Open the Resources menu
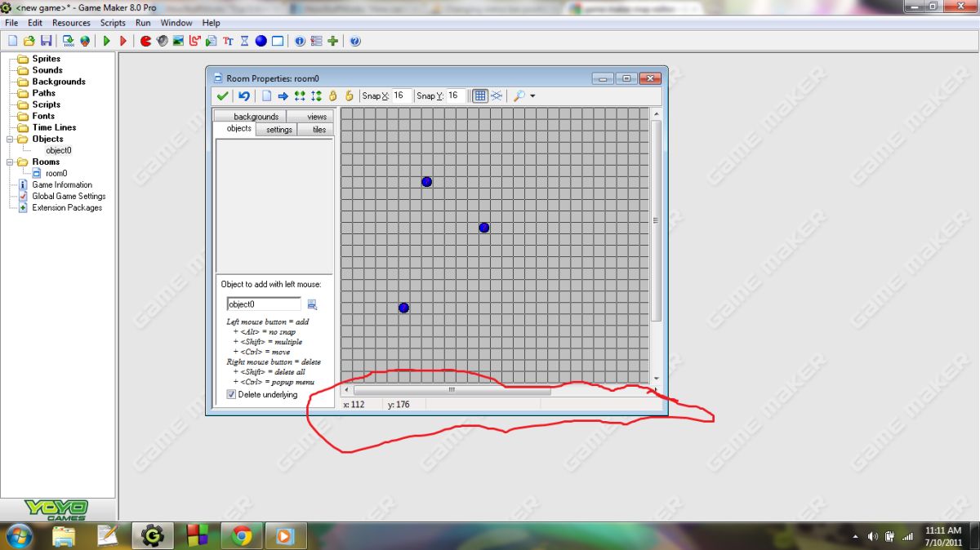Image resolution: width=980 pixels, height=550 pixels. [x=71, y=23]
